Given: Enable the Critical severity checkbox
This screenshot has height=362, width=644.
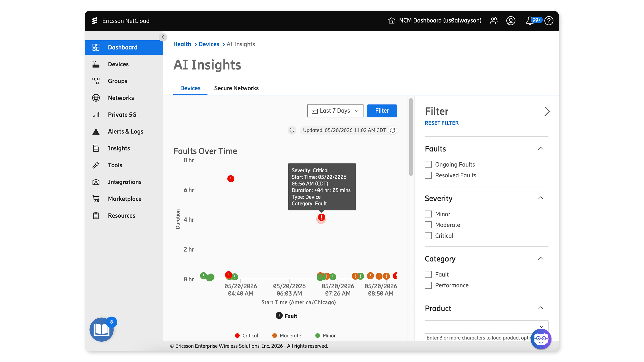Looking at the screenshot, I should click(x=428, y=236).
